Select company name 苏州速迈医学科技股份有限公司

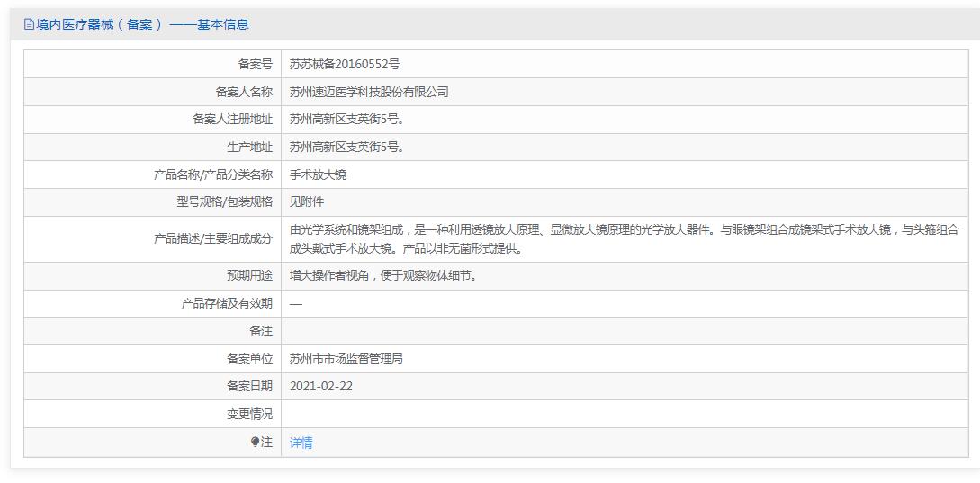[369, 92]
